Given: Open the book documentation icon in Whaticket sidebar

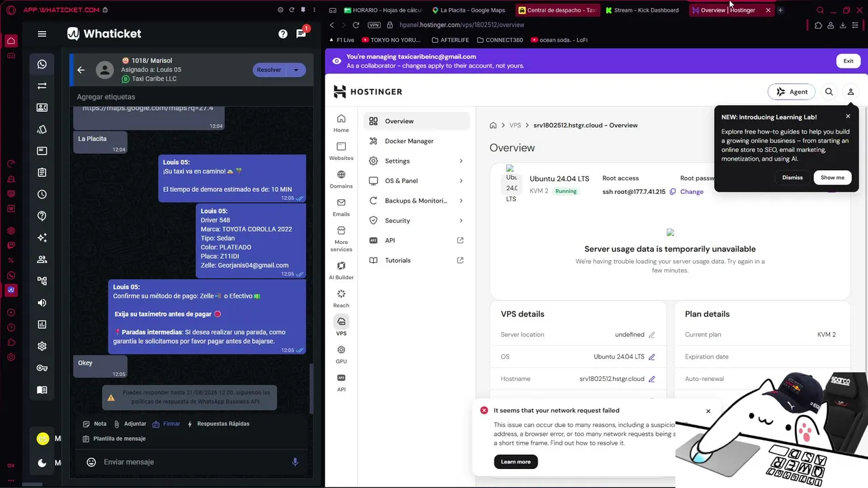Looking at the screenshot, I should 42,390.
